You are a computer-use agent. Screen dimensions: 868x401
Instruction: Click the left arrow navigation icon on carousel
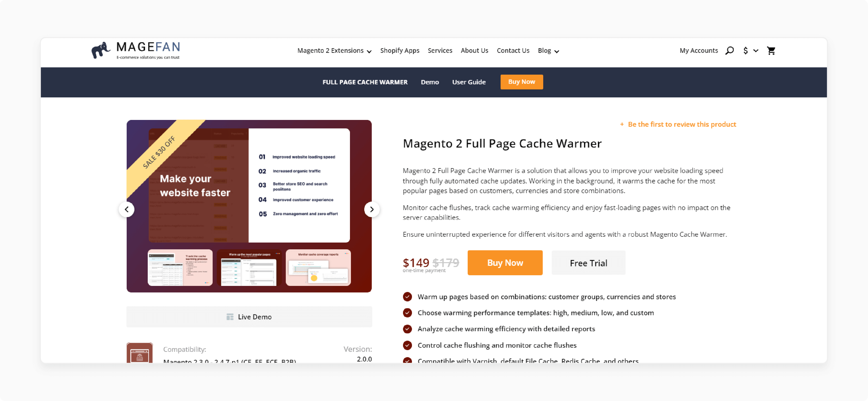pos(126,209)
